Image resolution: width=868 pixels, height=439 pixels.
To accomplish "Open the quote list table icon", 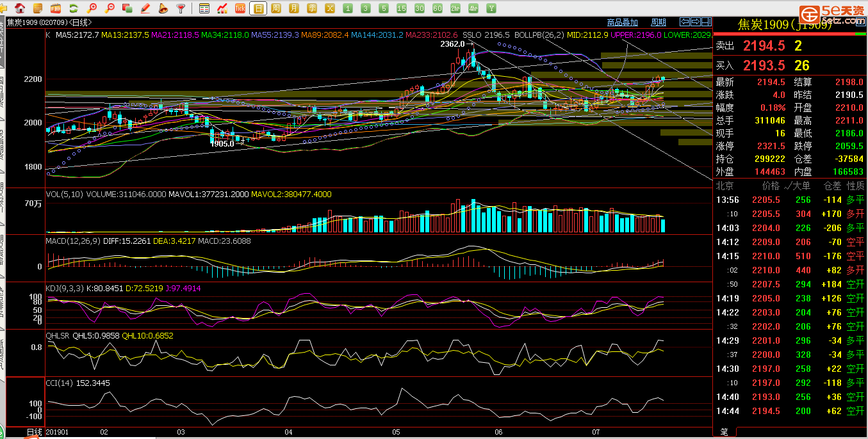I will tap(204, 8).
